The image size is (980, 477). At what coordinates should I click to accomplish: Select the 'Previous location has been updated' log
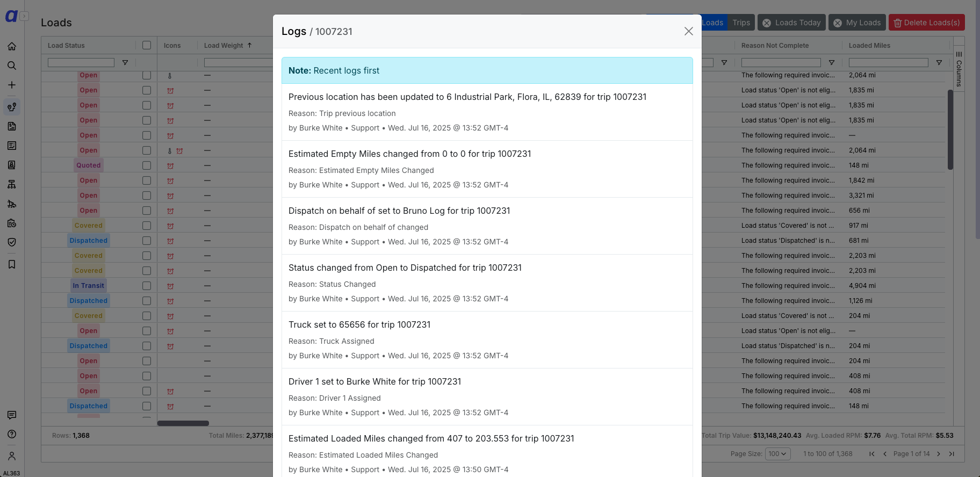[x=487, y=112]
